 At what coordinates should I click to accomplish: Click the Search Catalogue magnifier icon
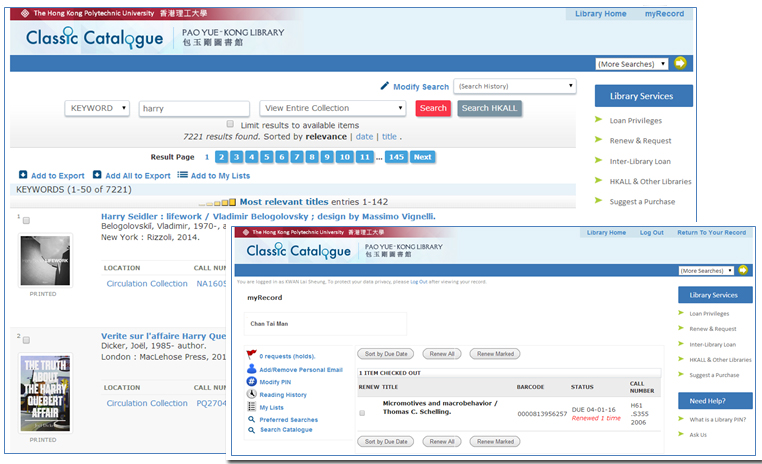tap(251, 430)
